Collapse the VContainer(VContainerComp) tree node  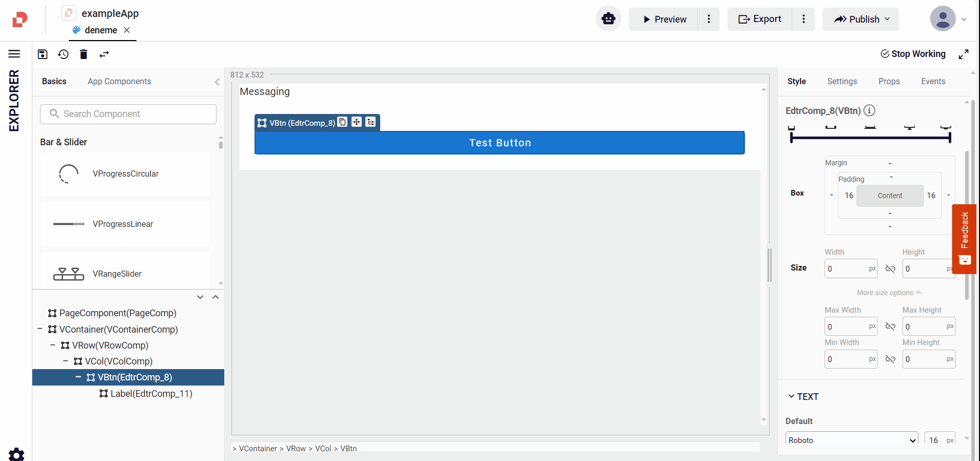coord(40,329)
